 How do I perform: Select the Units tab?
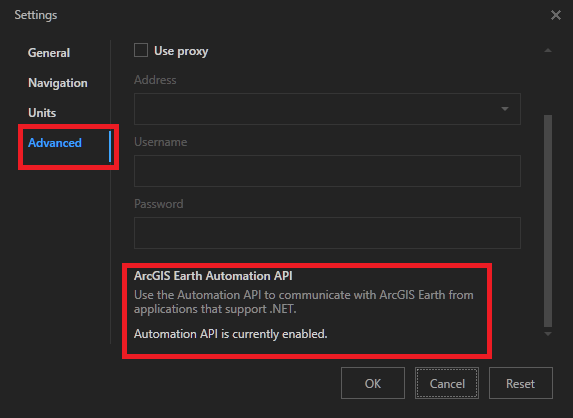coord(42,113)
